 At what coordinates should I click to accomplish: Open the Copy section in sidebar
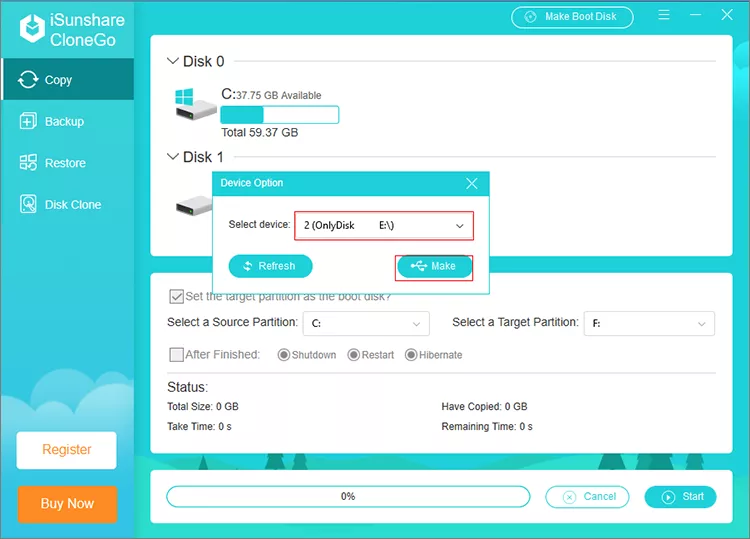(x=68, y=79)
